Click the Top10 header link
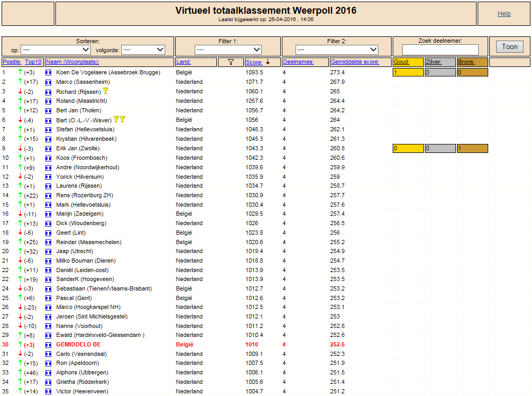 [33, 62]
